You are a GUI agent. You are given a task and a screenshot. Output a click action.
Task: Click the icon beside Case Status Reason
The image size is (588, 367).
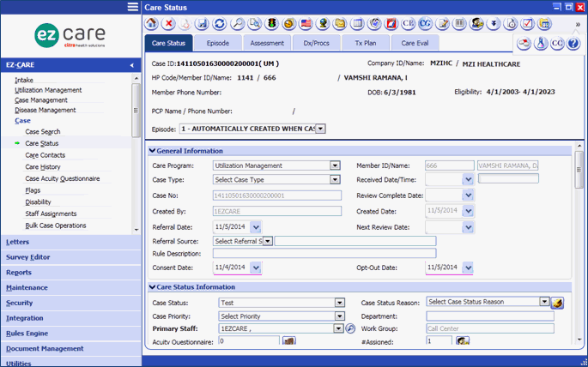(557, 303)
